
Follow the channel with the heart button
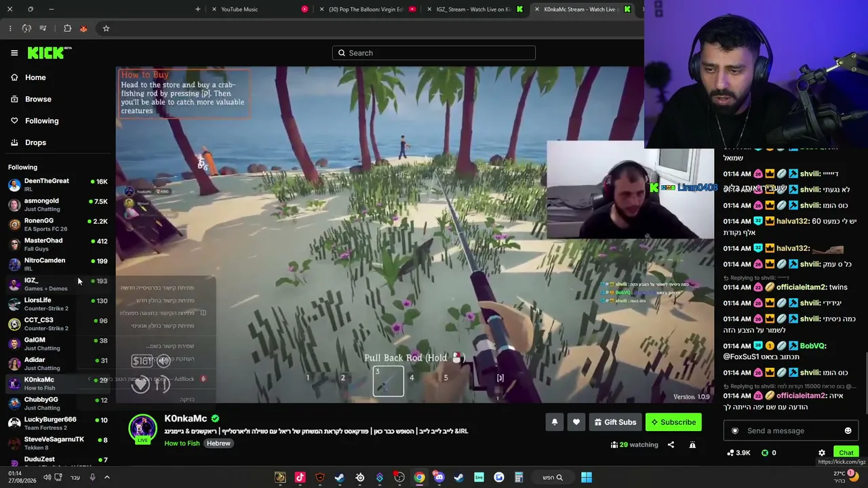click(576, 422)
